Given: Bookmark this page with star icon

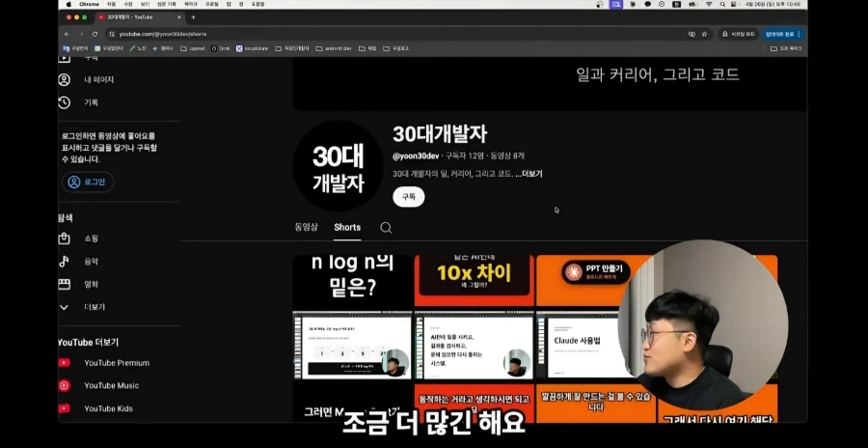Looking at the screenshot, I should 704,34.
